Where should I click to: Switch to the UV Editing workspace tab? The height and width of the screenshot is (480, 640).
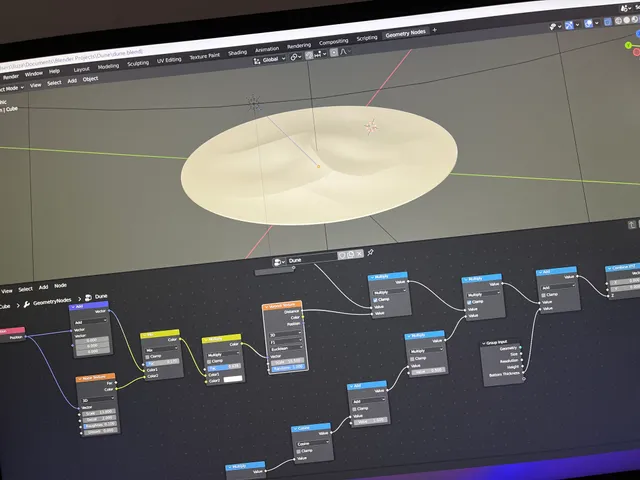pyautogui.click(x=169, y=60)
